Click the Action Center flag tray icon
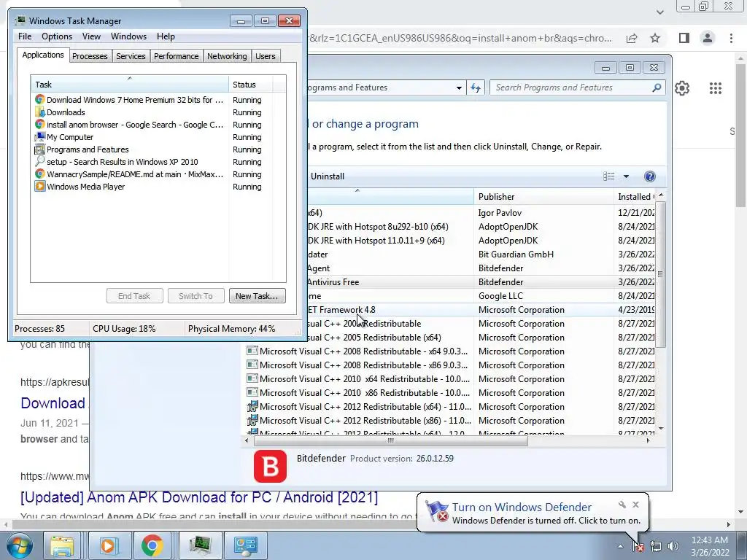The height and width of the screenshot is (560, 747). [638, 547]
